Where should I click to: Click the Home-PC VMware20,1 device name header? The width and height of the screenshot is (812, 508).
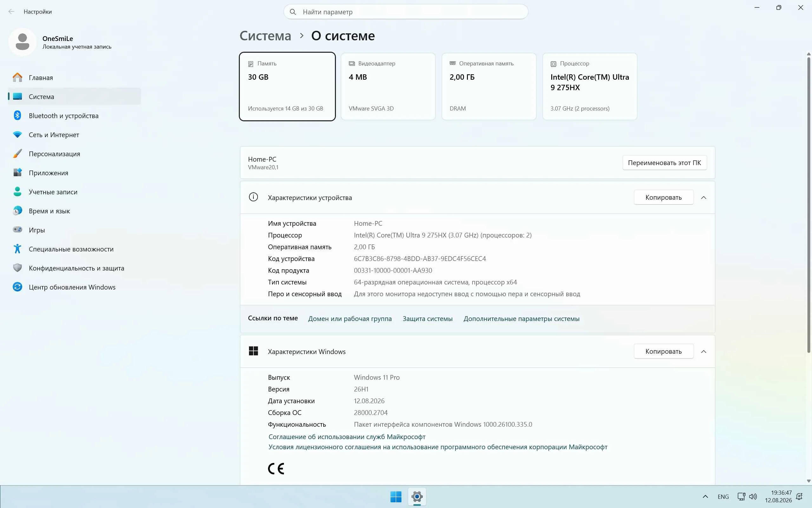pos(263,163)
